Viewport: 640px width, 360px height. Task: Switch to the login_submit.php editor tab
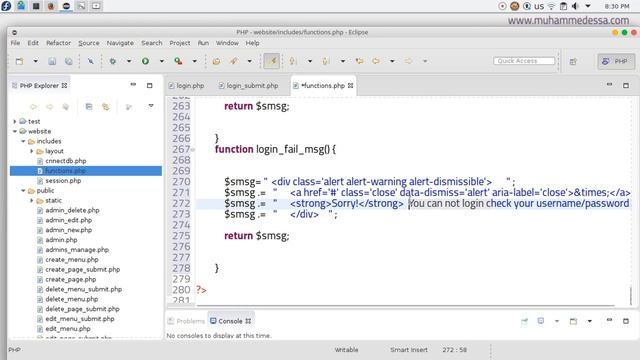[x=249, y=86]
